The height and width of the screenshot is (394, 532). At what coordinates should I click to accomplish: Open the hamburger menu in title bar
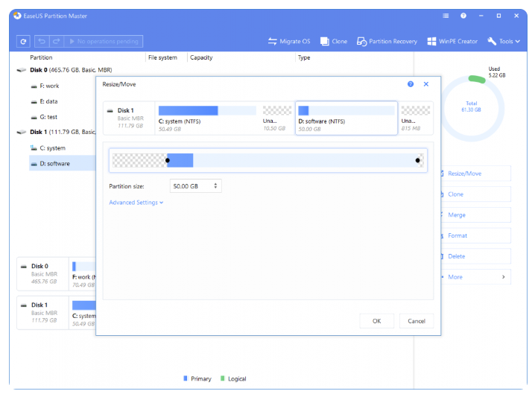446,16
